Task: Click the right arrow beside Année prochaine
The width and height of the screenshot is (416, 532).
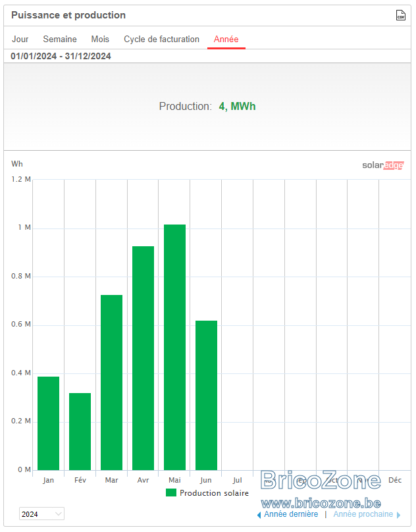Action: pyautogui.click(x=399, y=515)
